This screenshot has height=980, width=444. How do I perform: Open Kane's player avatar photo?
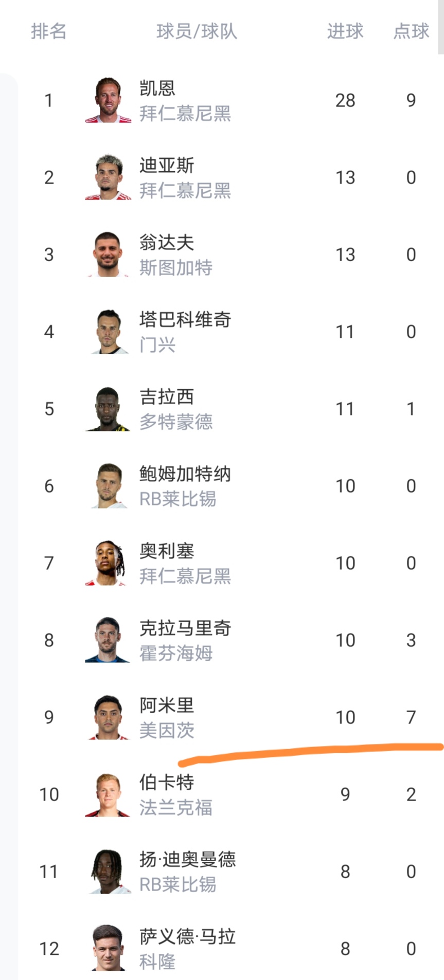(108, 100)
